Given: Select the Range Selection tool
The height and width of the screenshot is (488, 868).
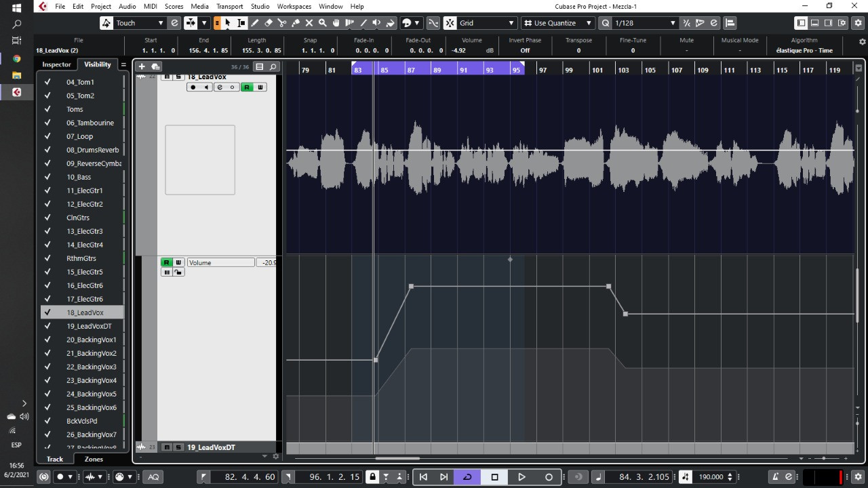Looking at the screenshot, I should (241, 23).
